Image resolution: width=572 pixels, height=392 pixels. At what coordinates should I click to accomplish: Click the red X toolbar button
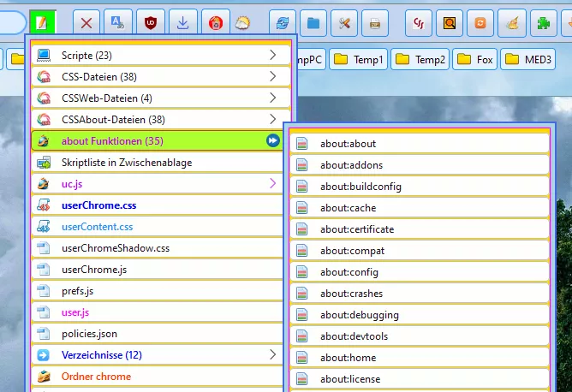click(86, 23)
